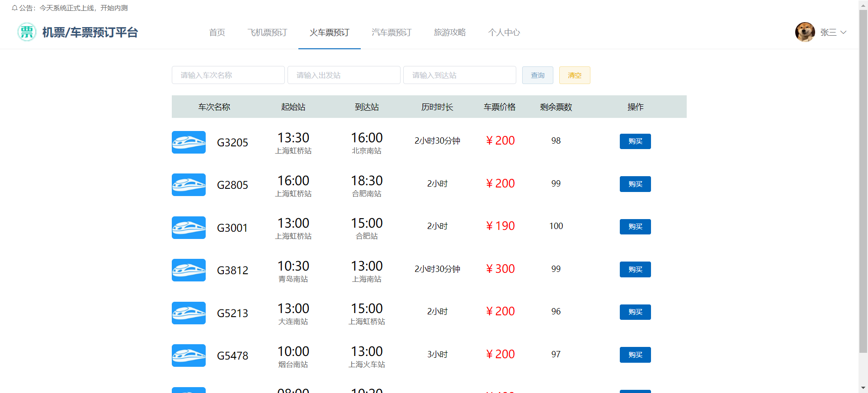
Task: Focus the train number search field
Action: pyautogui.click(x=228, y=75)
